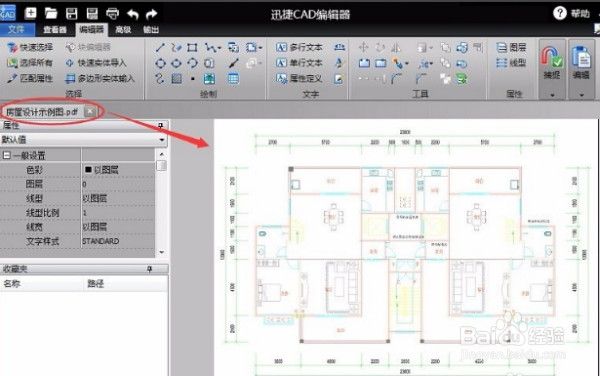Select the Spline curve tool
Viewport: 600px width, 376px height.
160,78
